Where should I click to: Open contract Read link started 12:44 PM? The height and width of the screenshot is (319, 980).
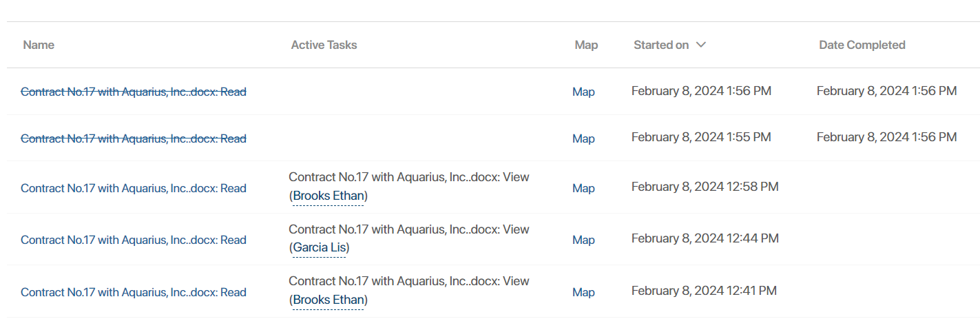pos(134,240)
